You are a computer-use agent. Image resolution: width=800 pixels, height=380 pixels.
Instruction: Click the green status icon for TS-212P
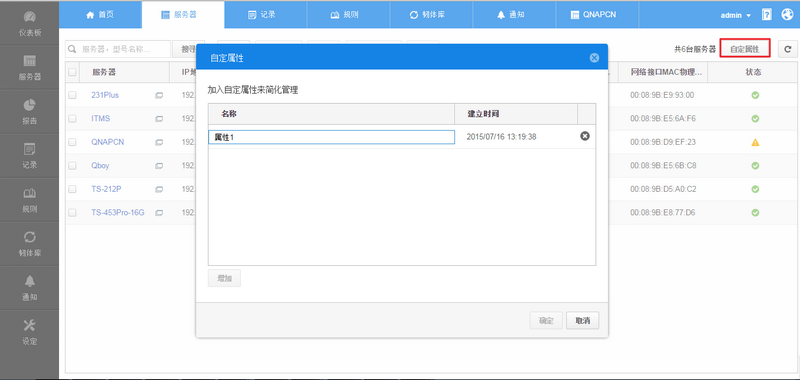[x=755, y=189]
